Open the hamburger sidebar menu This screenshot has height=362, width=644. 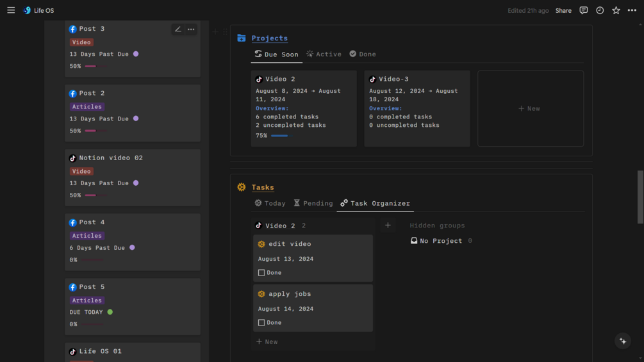pos(11,10)
